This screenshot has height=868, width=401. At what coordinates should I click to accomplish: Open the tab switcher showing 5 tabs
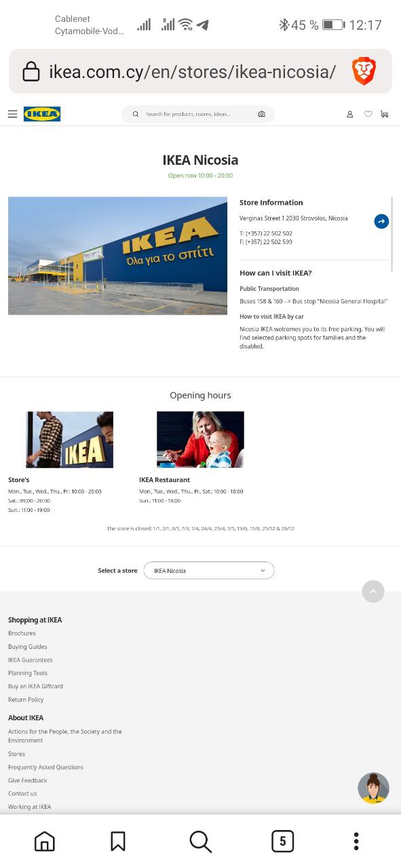(282, 842)
